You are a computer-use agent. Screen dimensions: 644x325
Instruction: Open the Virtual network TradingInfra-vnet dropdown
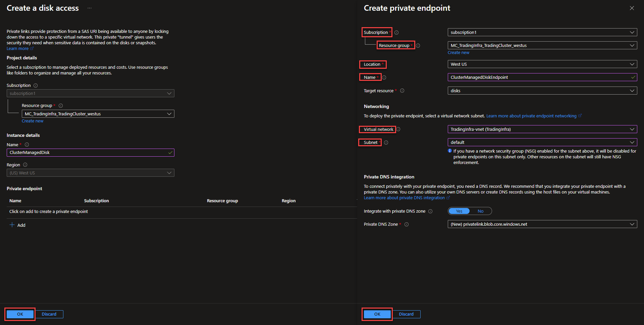tap(542, 129)
